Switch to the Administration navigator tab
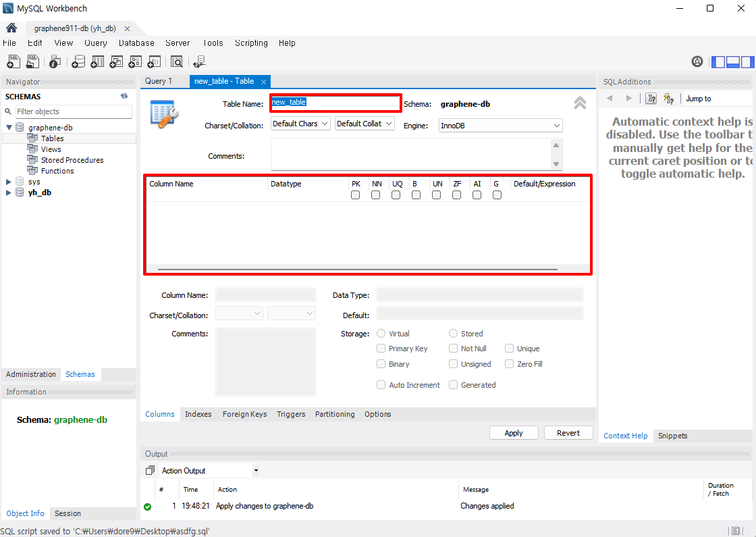 tap(31, 374)
